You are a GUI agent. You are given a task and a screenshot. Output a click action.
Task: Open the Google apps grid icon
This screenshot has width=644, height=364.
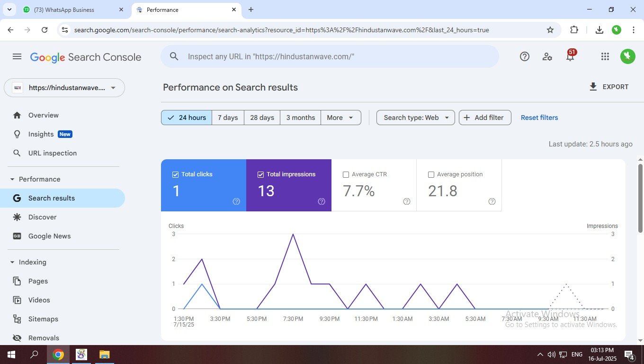pos(605,57)
